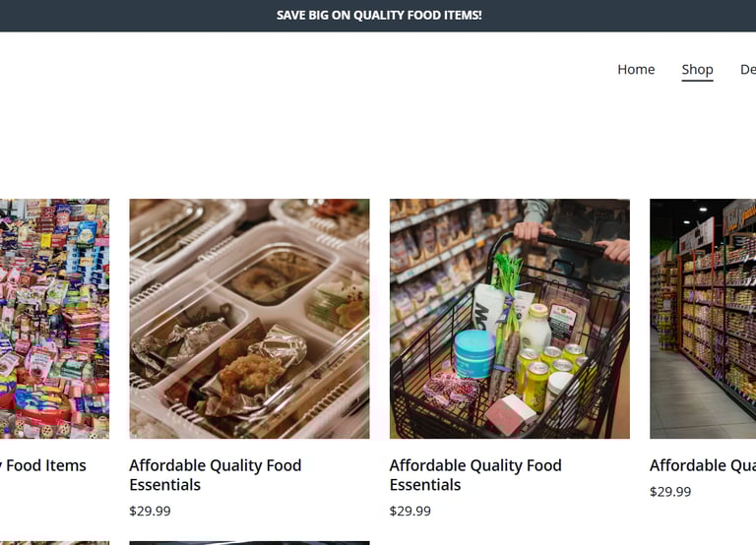The image size is (756, 545).
Task: Open the colorful snack packages product photo
Action: pyautogui.click(x=54, y=319)
